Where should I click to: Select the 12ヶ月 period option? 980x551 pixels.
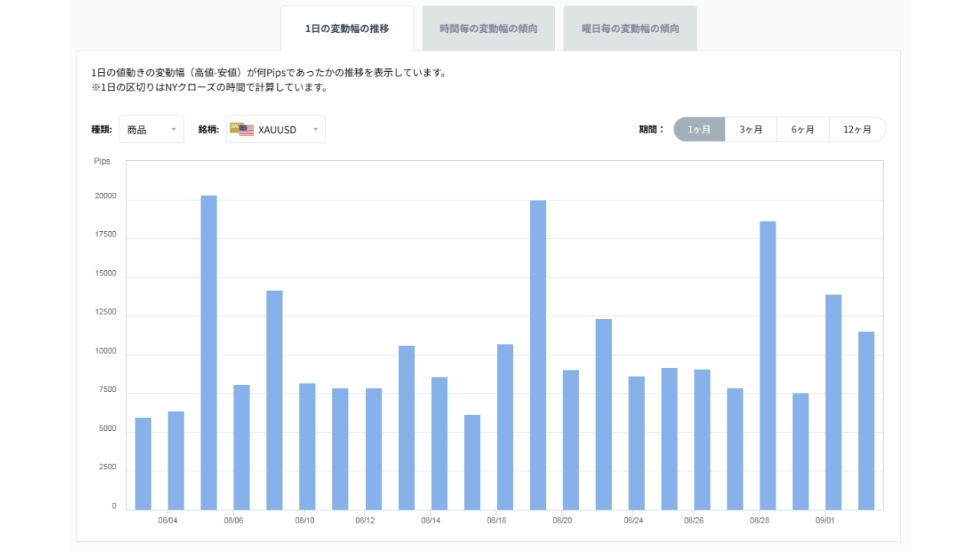coord(857,129)
